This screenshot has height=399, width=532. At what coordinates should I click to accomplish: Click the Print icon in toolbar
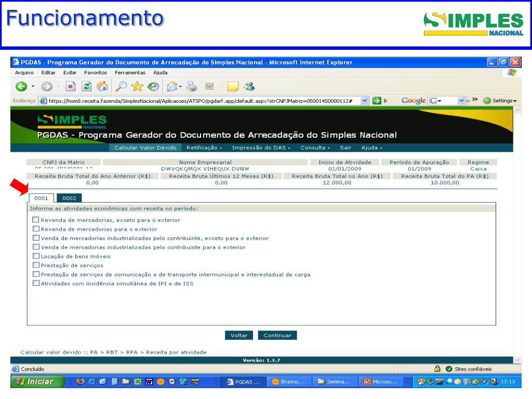192,87
